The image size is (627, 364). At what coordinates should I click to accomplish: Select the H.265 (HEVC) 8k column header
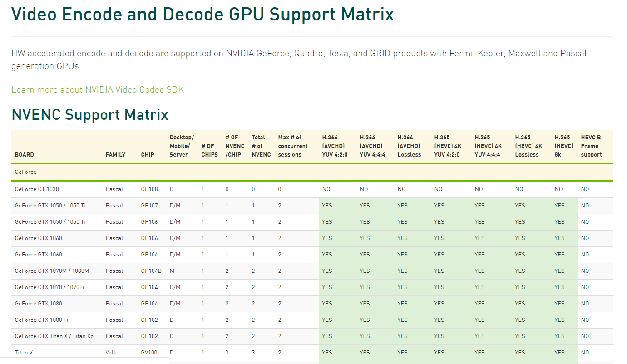tap(564, 146)
